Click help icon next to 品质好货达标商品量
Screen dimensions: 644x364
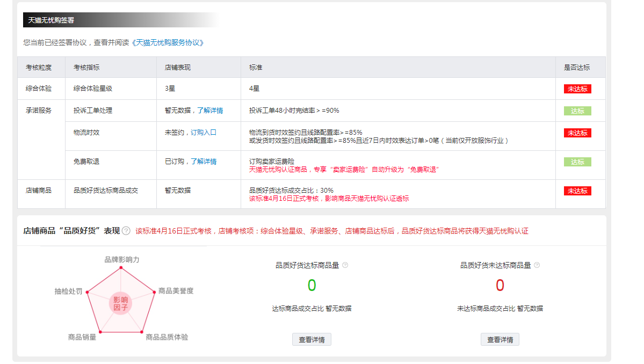345,265
